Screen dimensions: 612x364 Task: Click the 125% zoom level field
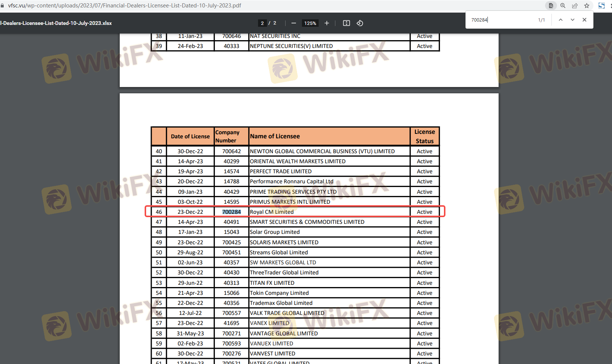tap(310, 23)
